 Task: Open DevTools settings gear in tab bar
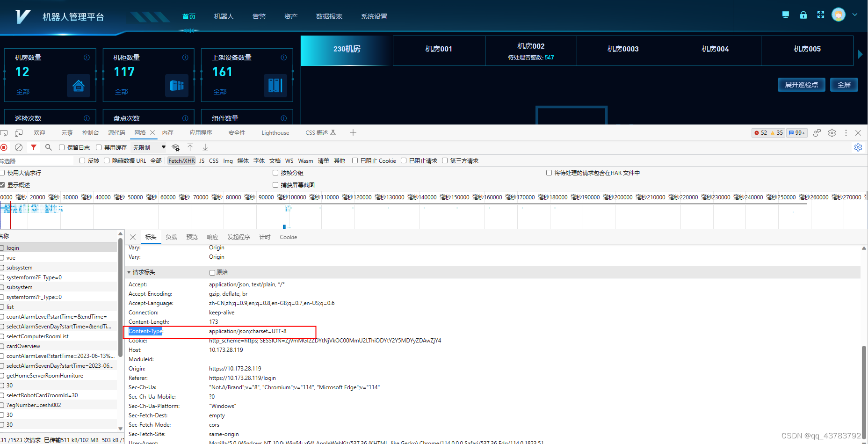point(832,133)
